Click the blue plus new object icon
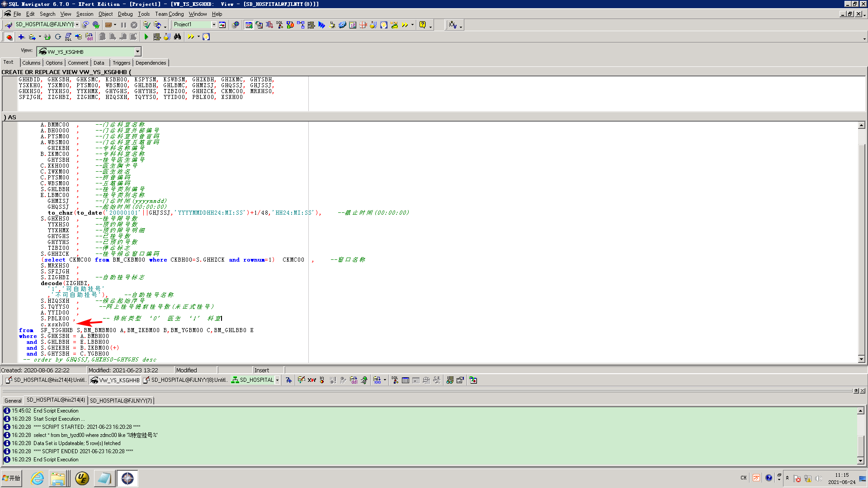 pyautogui.click(x=21, y=37)
